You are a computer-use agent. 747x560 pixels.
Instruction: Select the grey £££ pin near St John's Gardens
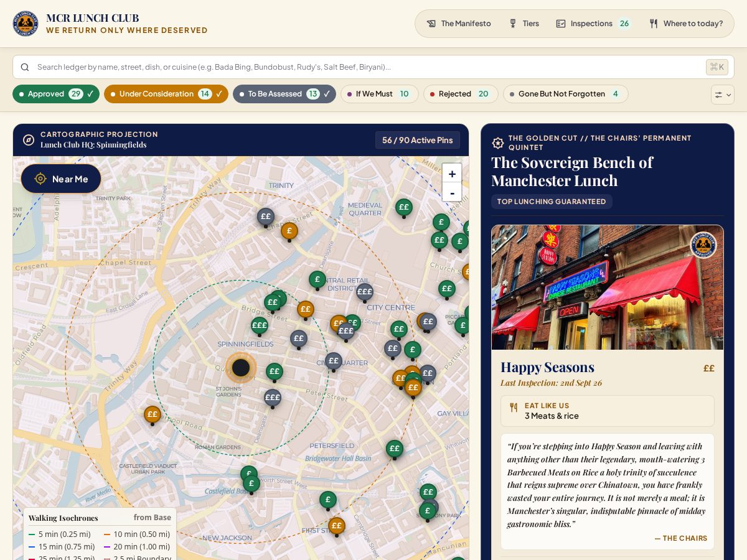[x=273, y=398]
